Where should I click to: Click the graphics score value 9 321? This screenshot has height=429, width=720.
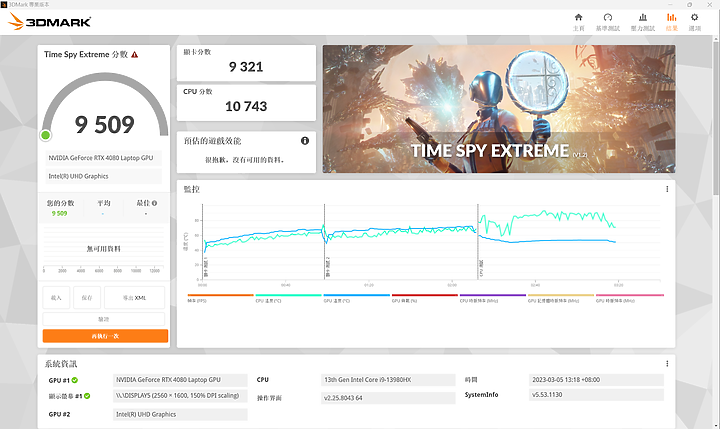click(x=246, y=67)
